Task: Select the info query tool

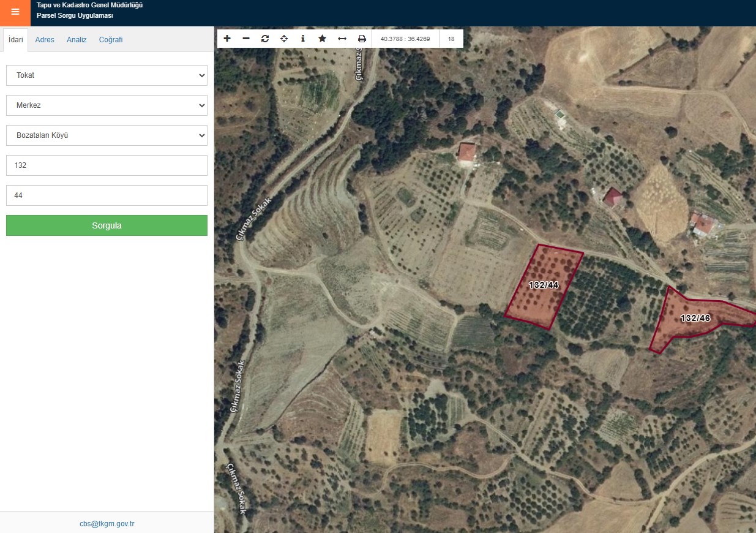Action: click(303, 39)
